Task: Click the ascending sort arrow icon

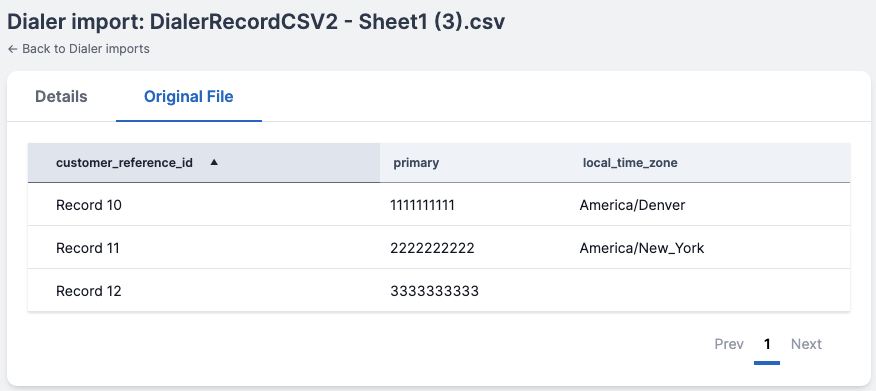Action: tap(213, 163)
